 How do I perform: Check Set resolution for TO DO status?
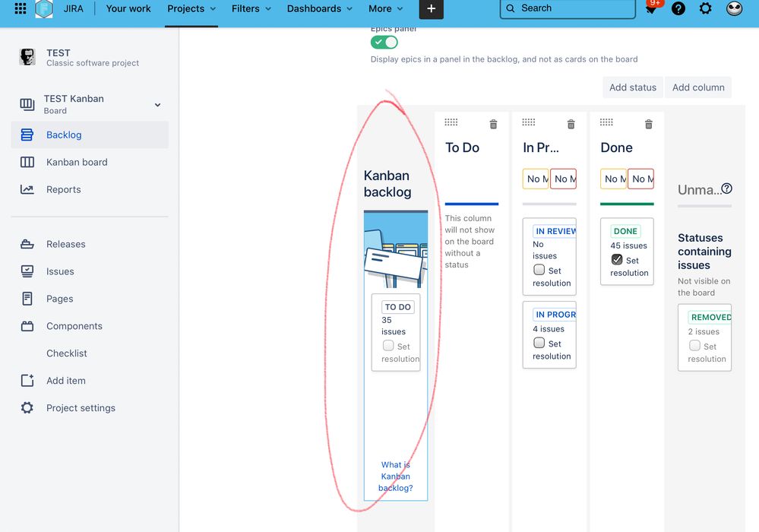pos(388,346)
